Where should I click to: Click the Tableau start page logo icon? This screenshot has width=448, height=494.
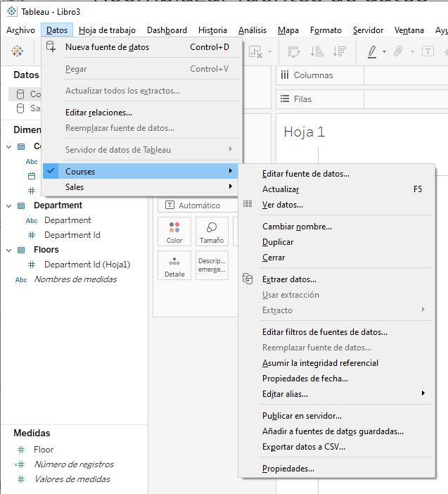click(x=18, y=51)
